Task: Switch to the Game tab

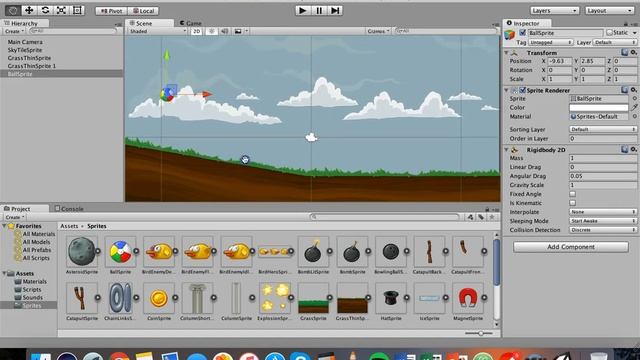Action: coord(191,23)
